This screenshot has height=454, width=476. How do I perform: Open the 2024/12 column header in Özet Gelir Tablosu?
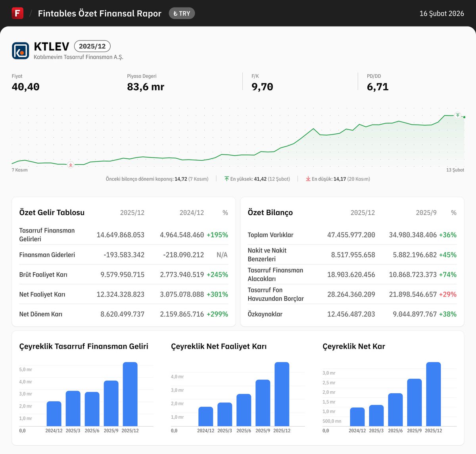click(x=192, y=212)
